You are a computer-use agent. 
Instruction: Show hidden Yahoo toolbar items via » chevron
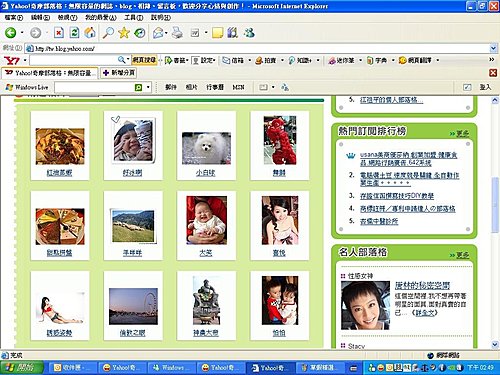pos(492,59)
